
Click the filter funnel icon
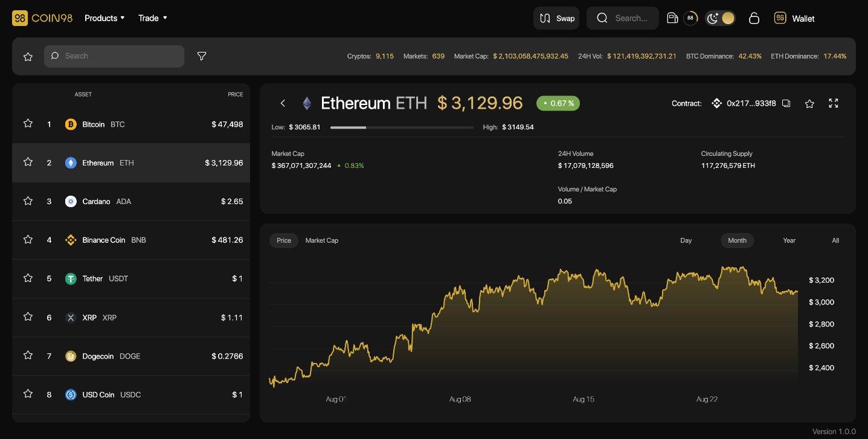pos(202,56)
